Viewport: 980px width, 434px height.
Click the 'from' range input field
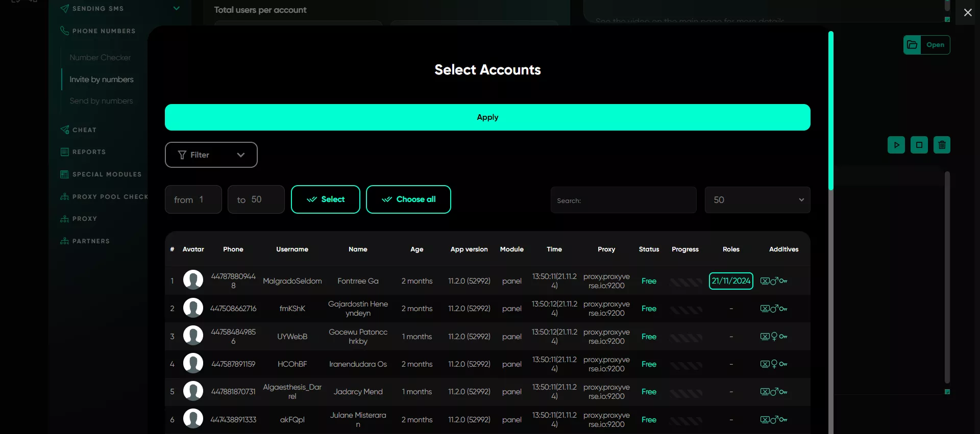pyautogui.click(x=193, y=199)
